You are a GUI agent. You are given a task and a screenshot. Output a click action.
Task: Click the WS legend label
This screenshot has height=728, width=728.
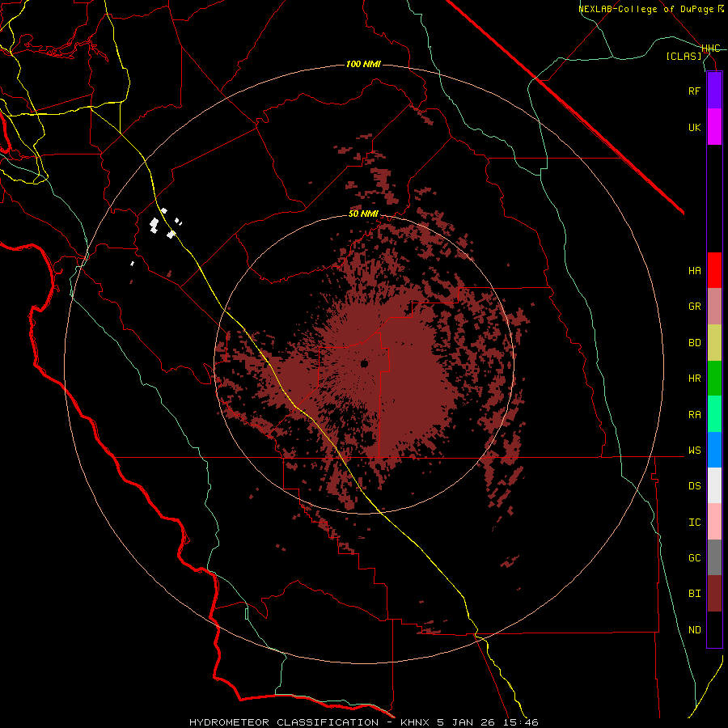pos(694,451)
